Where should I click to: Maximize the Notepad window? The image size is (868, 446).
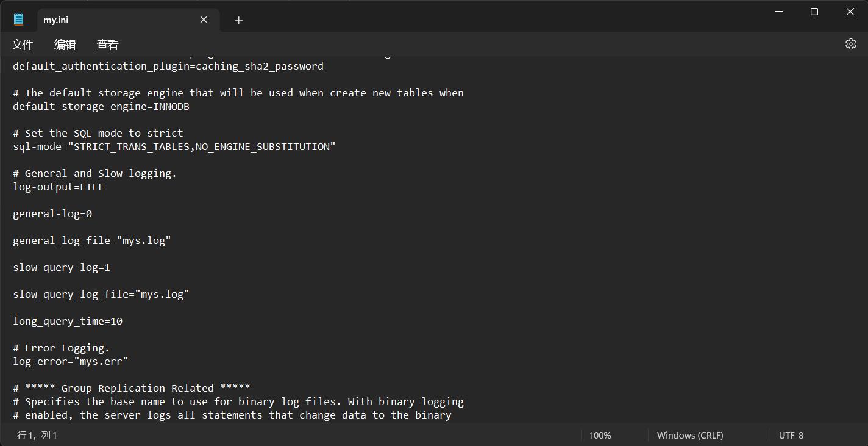[814, 11]
